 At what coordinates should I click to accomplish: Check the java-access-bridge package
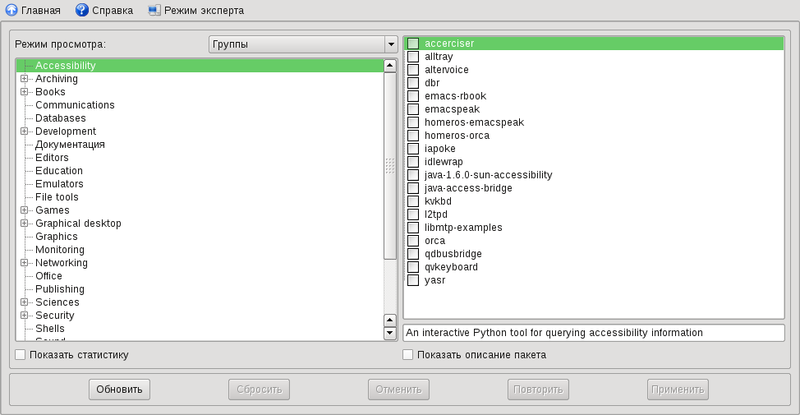click(x=413, y=188)
